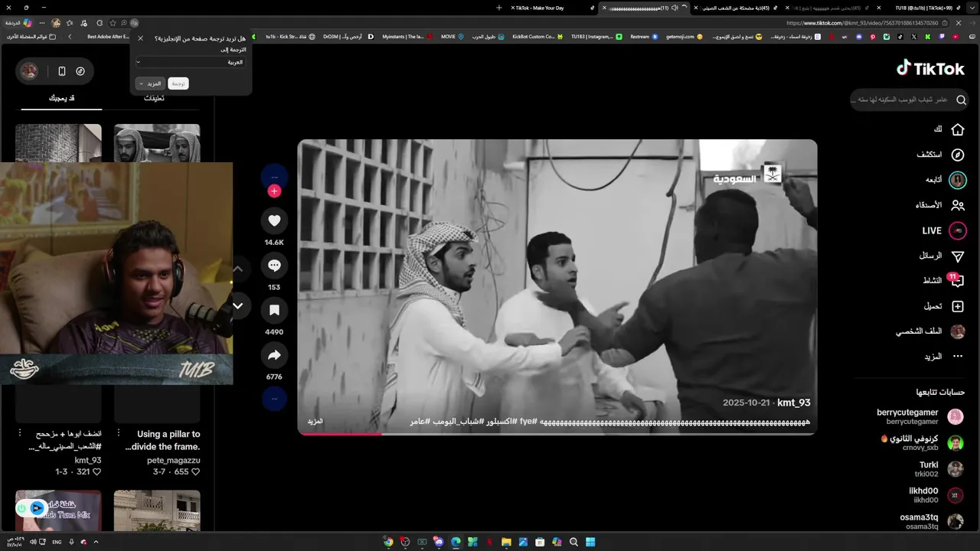This screenshot has height=551, width=980.
Task: Open File Explorer from the taskbar
Action: tap(506, 542)
